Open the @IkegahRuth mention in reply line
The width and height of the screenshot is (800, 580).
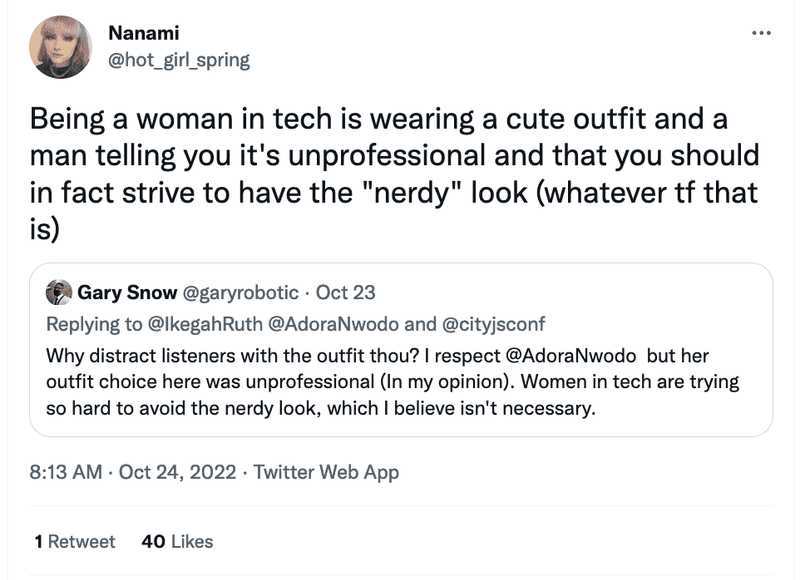(x=205, y=324)
